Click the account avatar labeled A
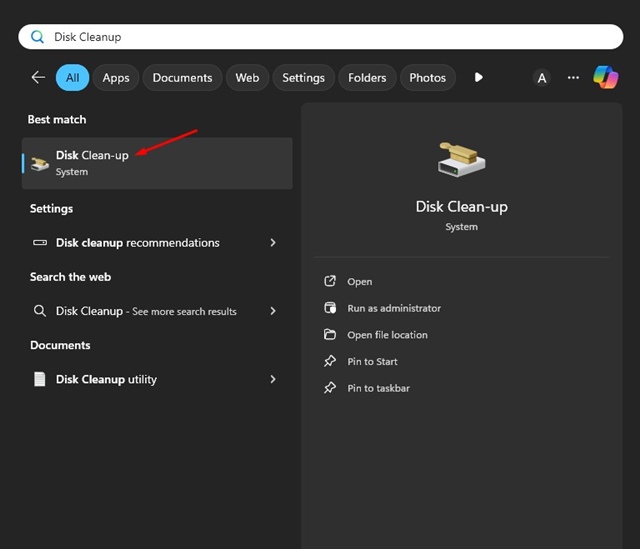 pos(542,78)
